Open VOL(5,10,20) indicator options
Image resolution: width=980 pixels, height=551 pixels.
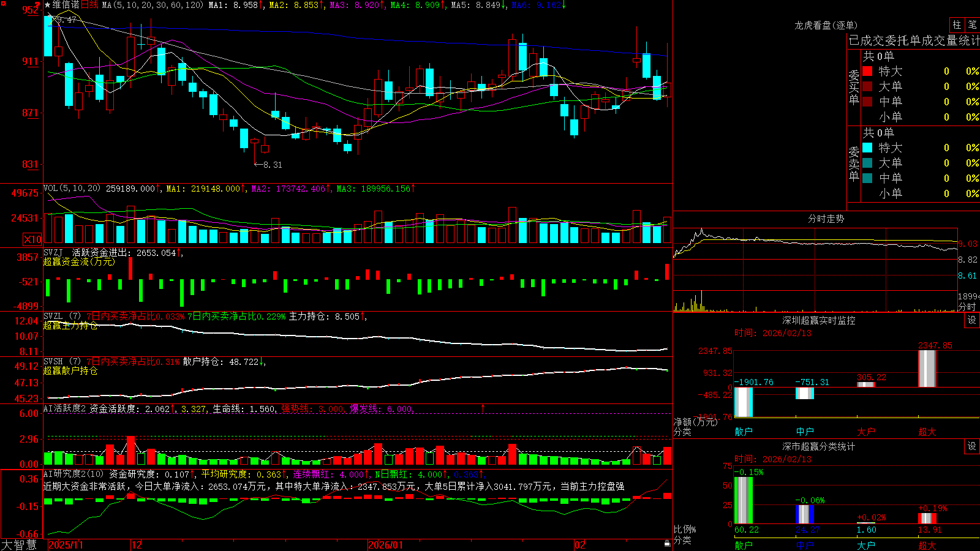72,188
